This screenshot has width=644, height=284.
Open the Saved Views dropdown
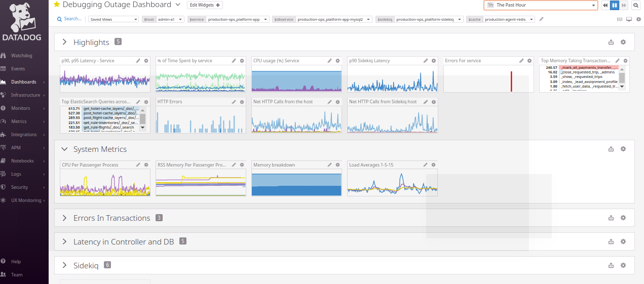point(113,19)
